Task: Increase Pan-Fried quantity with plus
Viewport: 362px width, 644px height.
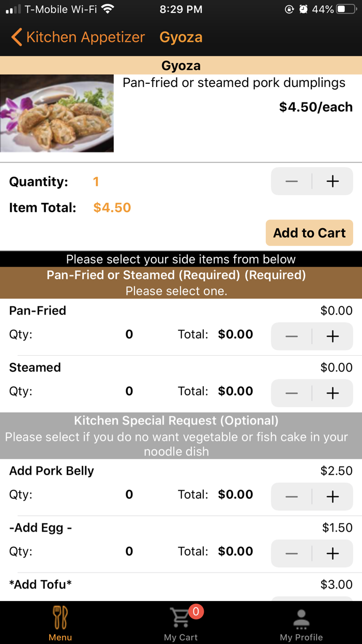Action: [333, 336]
